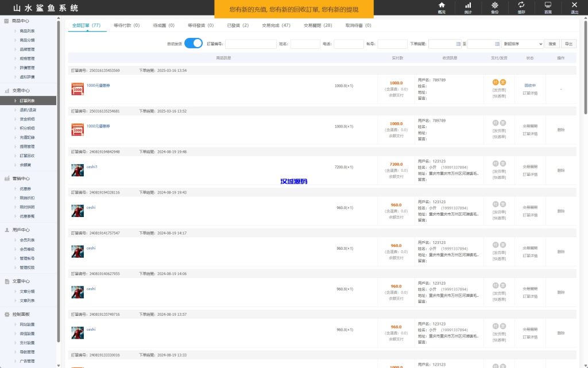Click the 快递单 badge on the first order
588x368 pixels.
pyautogui.click(x=500, y=96)
